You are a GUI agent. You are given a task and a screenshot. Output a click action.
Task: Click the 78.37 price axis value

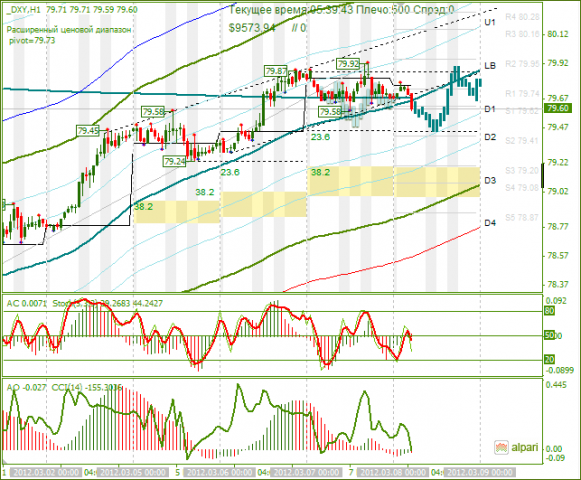click(558, 285)
